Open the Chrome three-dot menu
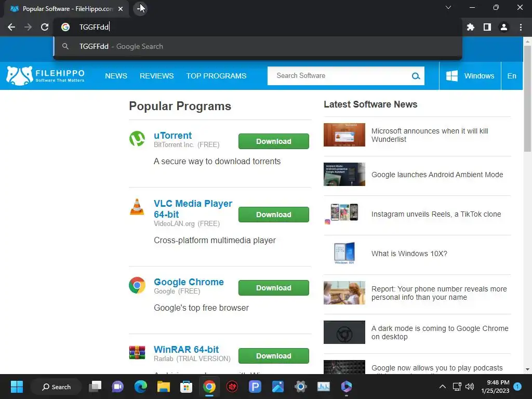Image resolution: width=532 pixels, height=399 pixels. tap(521, 27)
